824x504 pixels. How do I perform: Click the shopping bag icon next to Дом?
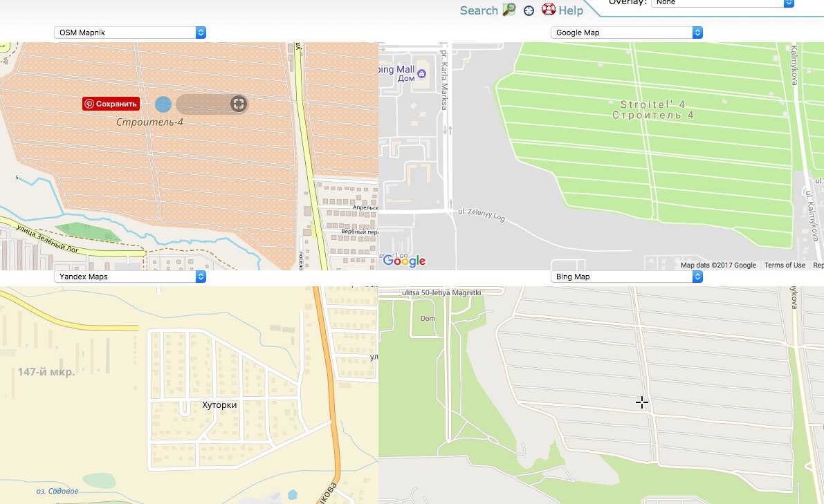click(x=421, y=74)
